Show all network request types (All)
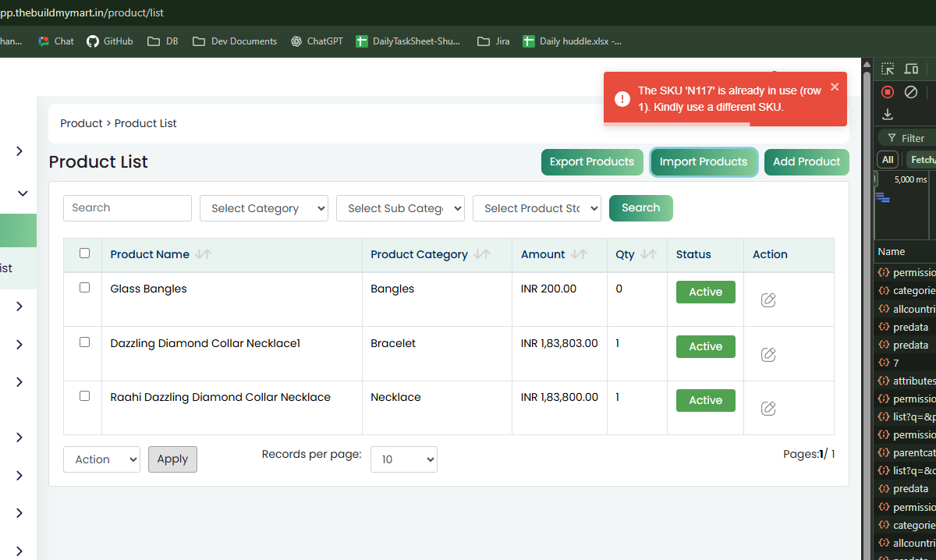 [x=888, y=160]
